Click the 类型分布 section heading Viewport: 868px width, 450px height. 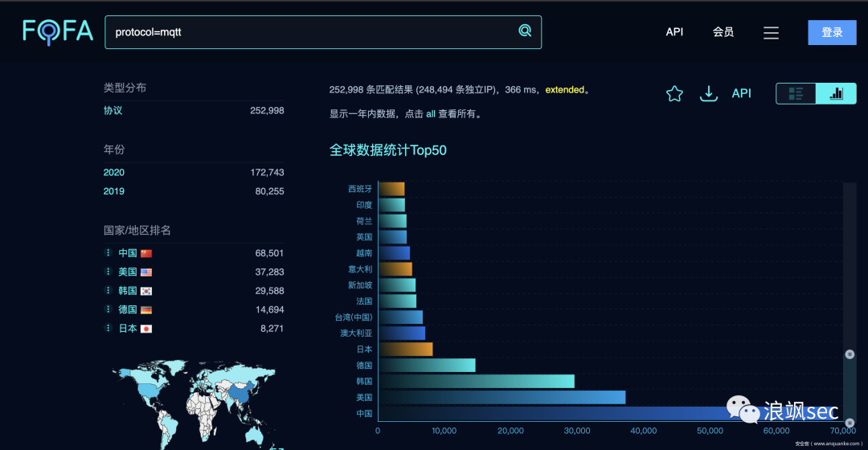click(125, 88)
